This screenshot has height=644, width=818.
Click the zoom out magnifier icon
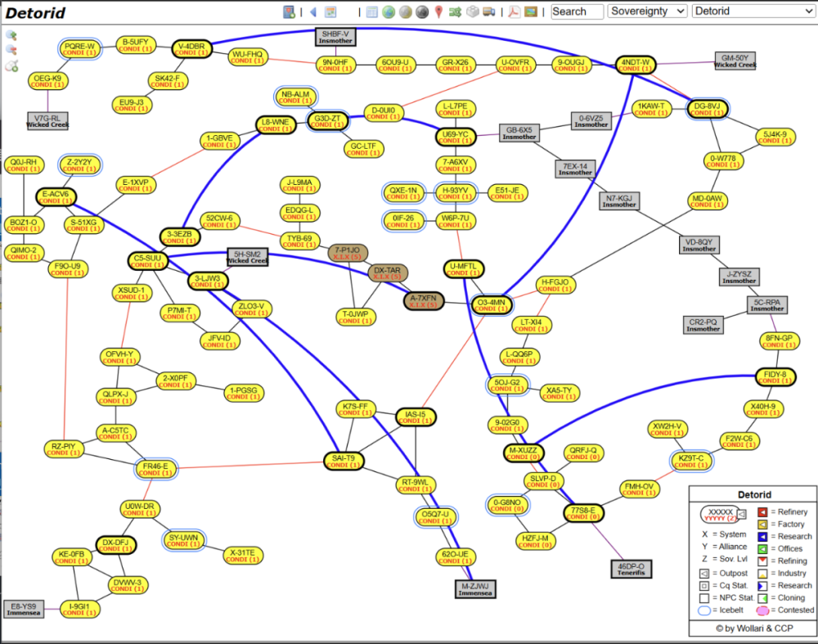pos(11,50)
